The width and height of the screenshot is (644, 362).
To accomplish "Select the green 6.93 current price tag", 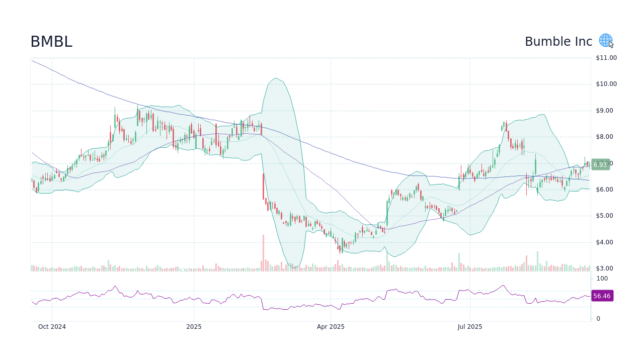I will click(600, 164).
